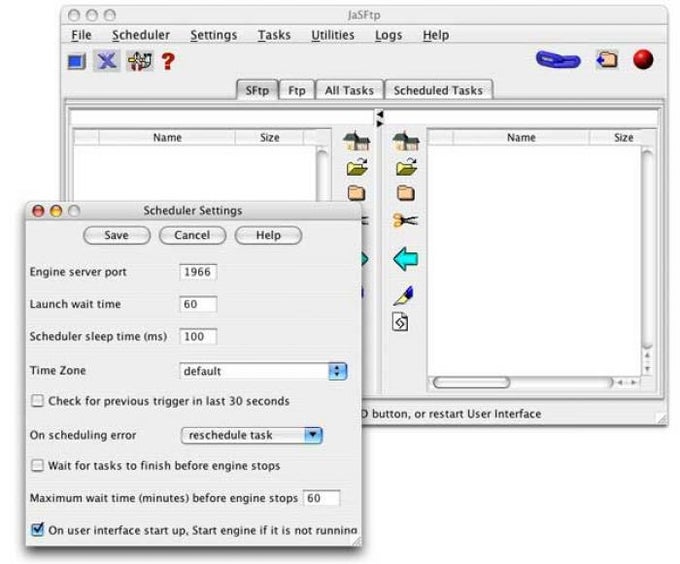680x564 pixels.
Task: Create new folder in left pane
Action: 356,193
